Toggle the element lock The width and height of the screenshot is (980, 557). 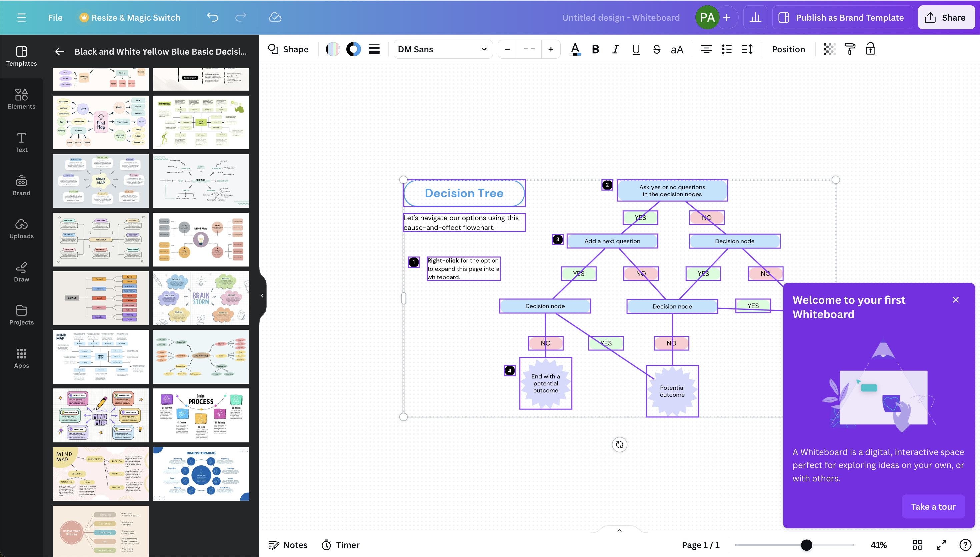[x=870, y=49]
